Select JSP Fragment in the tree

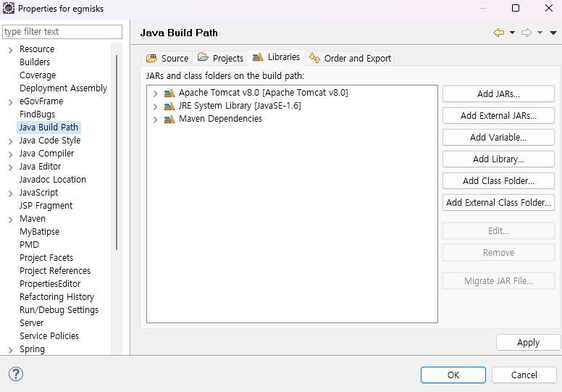coord(46,206)
